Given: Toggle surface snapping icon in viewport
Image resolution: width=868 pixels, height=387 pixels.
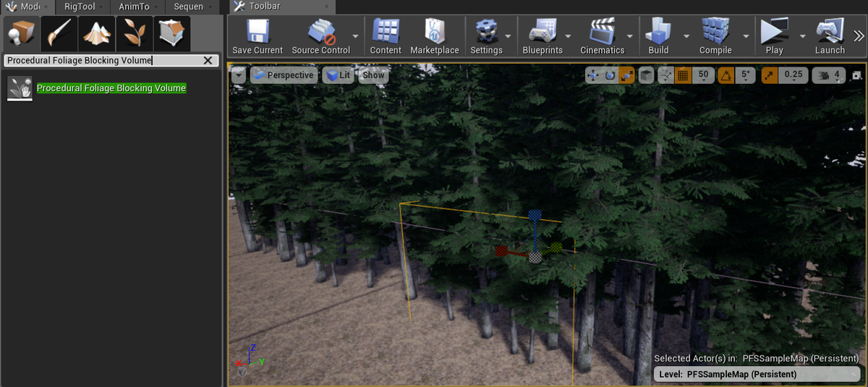Looking at the screenshot, I should tap(665, 75).
